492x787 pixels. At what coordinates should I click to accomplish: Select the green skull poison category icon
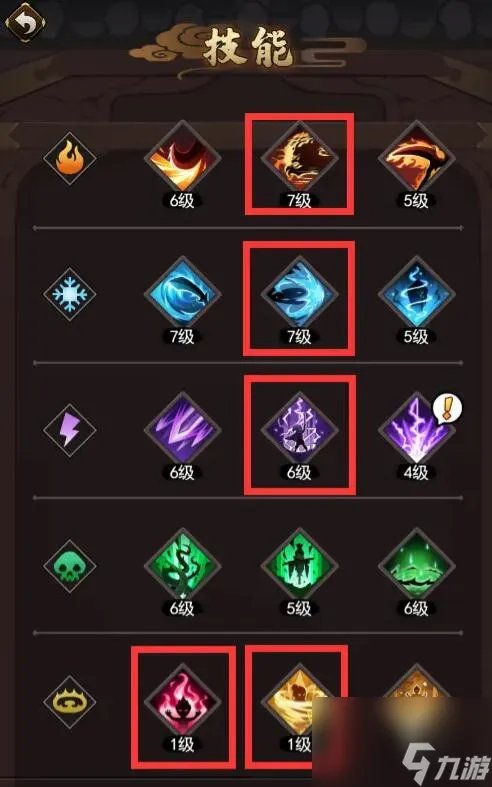(69, 566)
